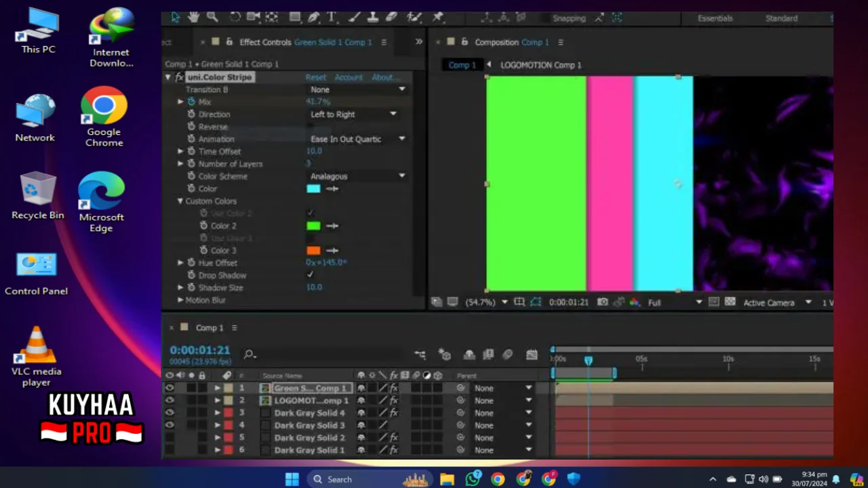Select the Hand tool

pos(193,17)
